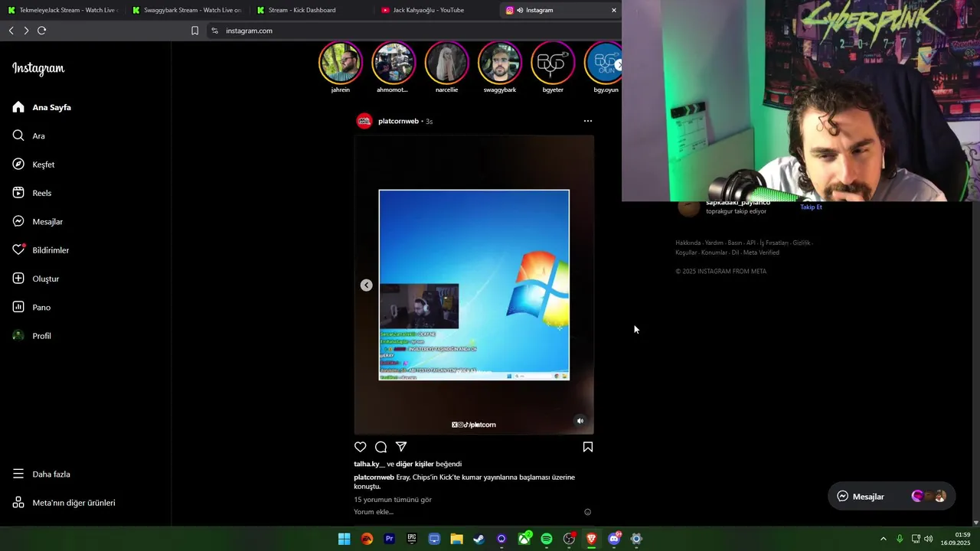This screenshot has height=551, width=980.
Task: Like the platcornweb post
Action: (360, 447)
